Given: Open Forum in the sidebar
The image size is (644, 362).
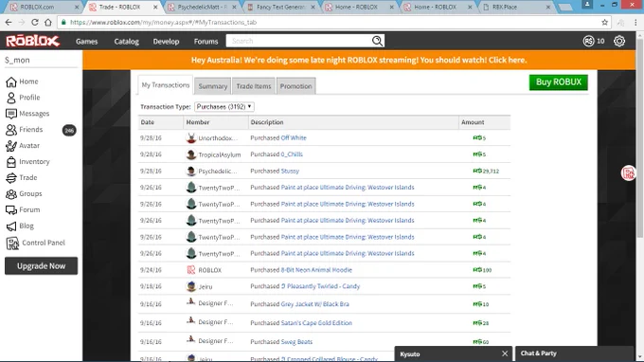Looking at the screenshot, I should (23, 209).
